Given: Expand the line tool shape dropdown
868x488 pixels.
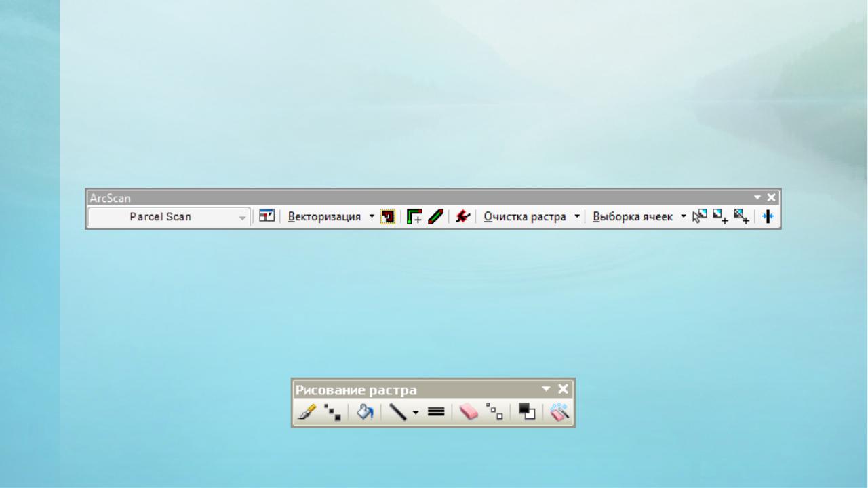Looking at the screenshot, I should click(416, 412).
